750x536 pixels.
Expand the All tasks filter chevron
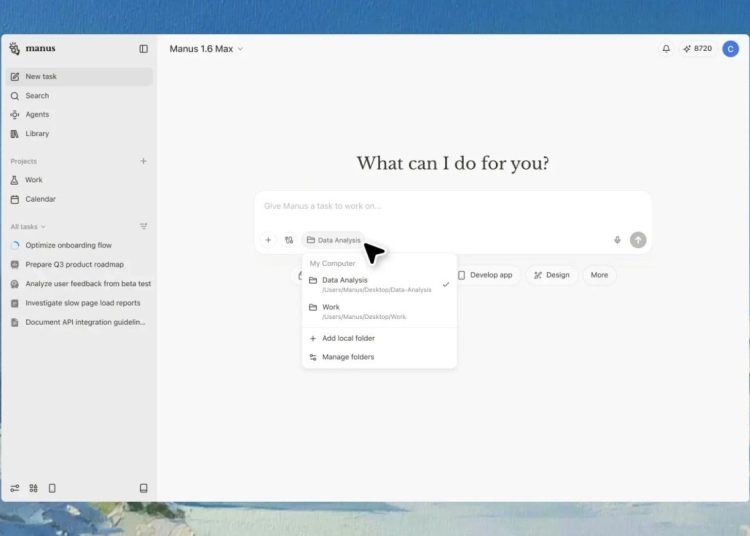(43, 227)
